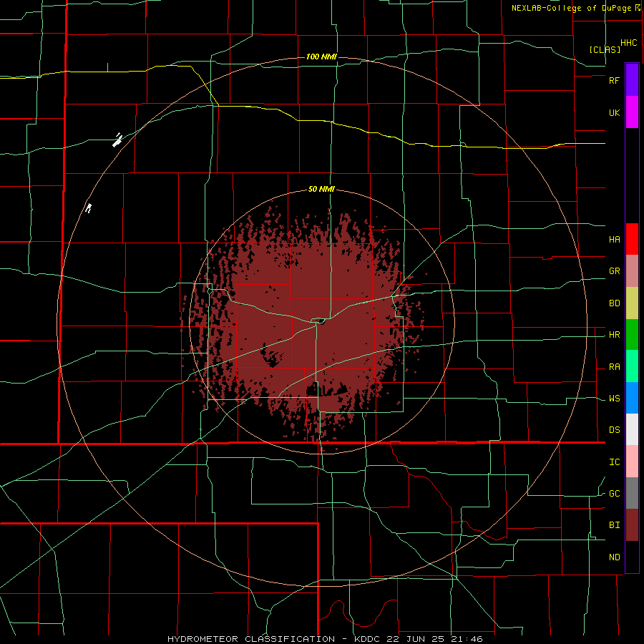Click the [CLAS] unit label

click(x=605, y=49)
